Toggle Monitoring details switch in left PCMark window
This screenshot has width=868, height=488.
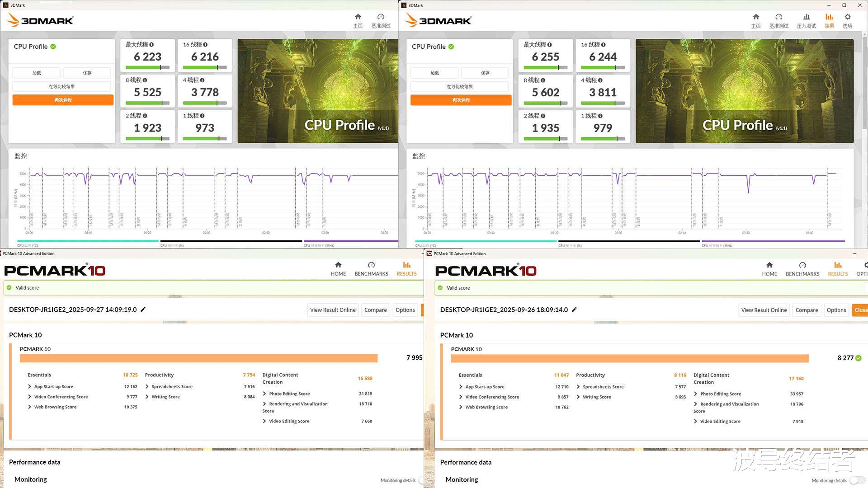pyautogui.click(x=421, y=480)
